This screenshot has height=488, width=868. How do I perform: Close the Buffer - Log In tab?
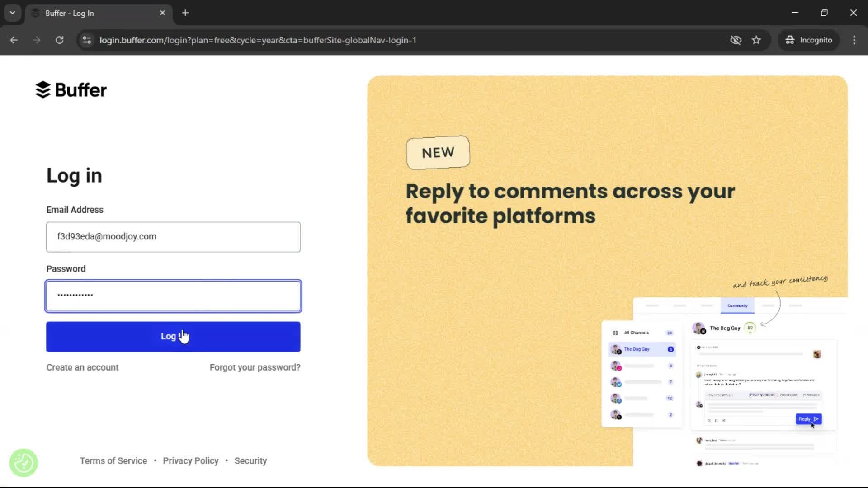(162, 13)
